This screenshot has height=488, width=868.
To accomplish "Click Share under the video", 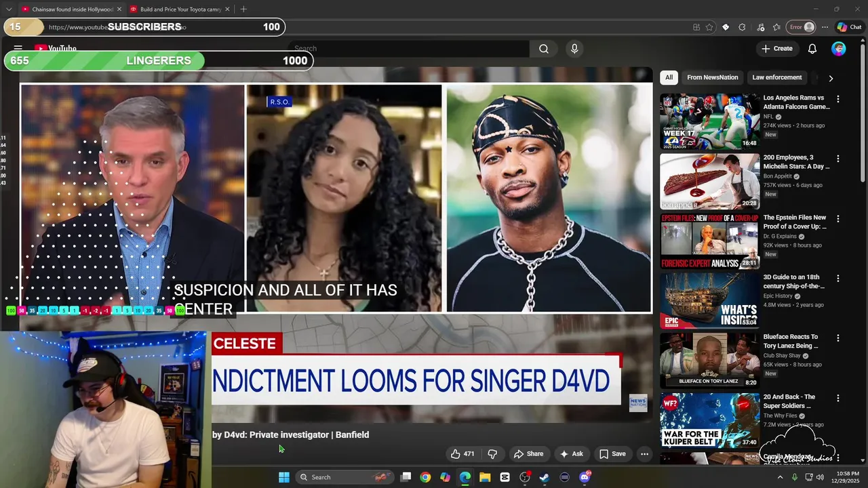I will tap(528, 454).
